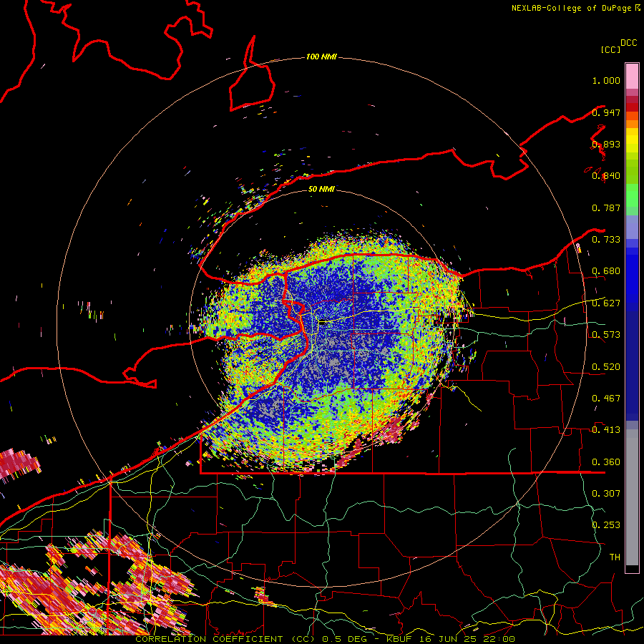This screenshot has height=644, width=644.
Task: Select the [CC] label above the color scale
Action: point(610,49)
